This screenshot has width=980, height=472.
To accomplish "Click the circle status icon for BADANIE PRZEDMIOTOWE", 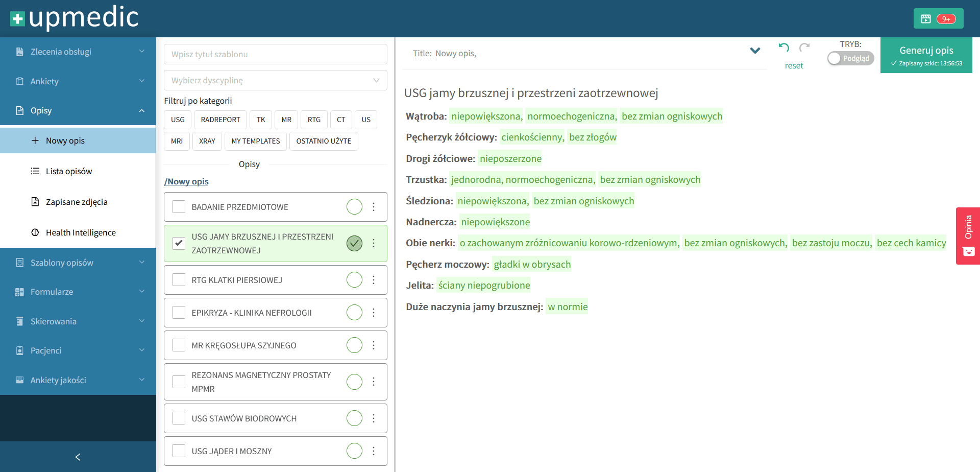I will coord(354,207).
